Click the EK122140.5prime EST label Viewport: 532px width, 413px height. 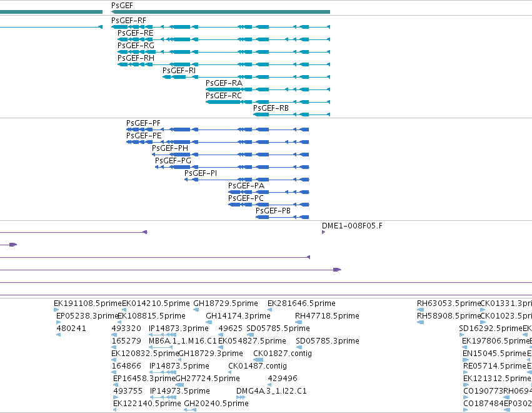(147, 404)
